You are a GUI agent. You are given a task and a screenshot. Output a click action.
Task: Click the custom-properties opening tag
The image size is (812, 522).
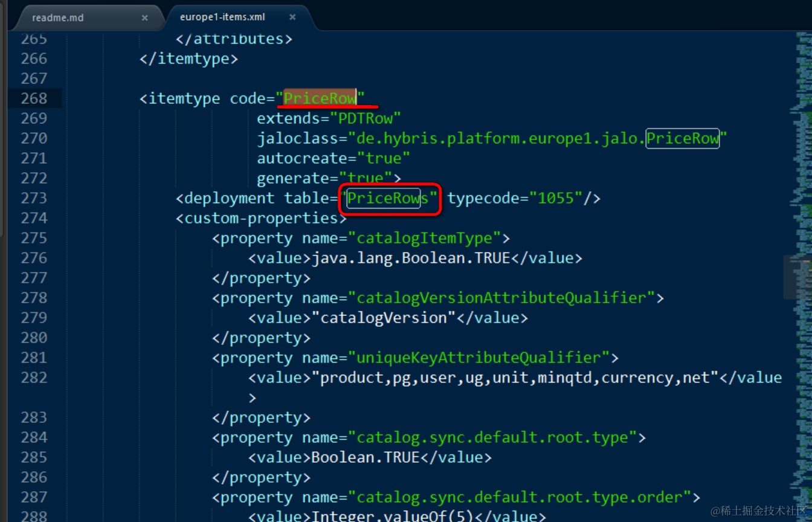261,218
